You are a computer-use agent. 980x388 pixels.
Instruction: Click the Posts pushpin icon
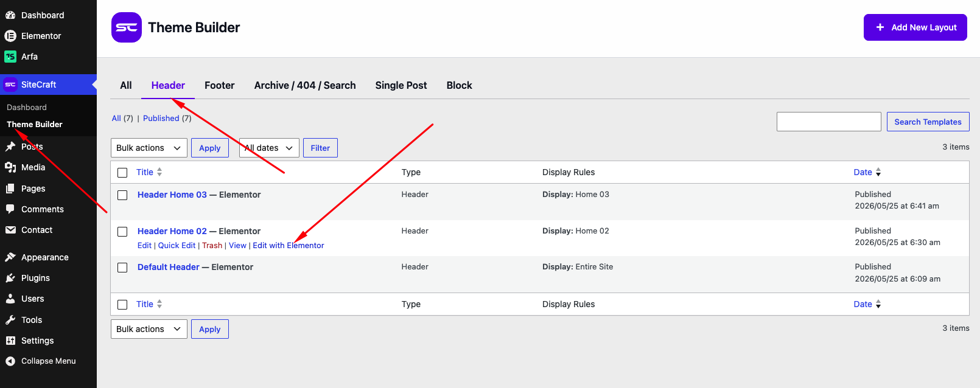[x=10, y=147]
